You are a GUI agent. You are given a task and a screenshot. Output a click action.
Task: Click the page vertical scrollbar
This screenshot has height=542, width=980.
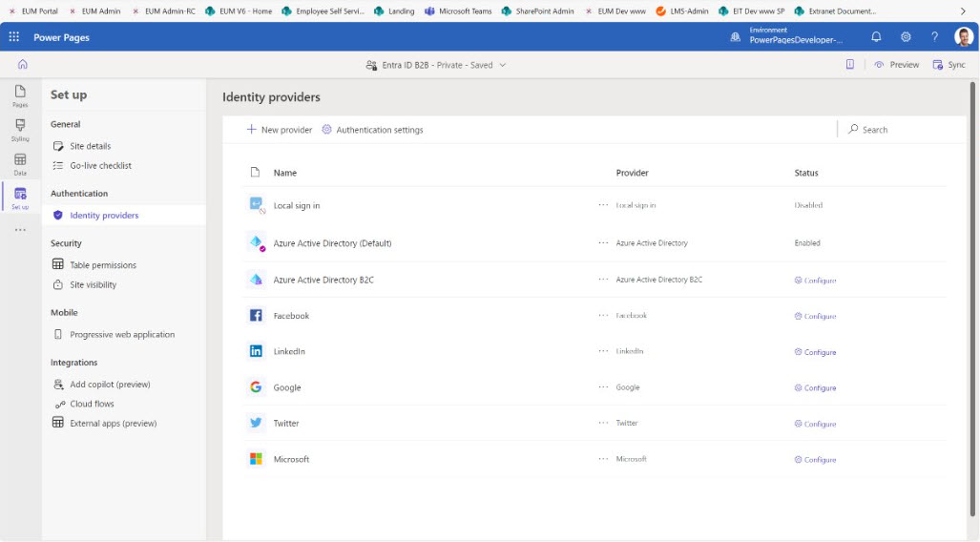972,300
